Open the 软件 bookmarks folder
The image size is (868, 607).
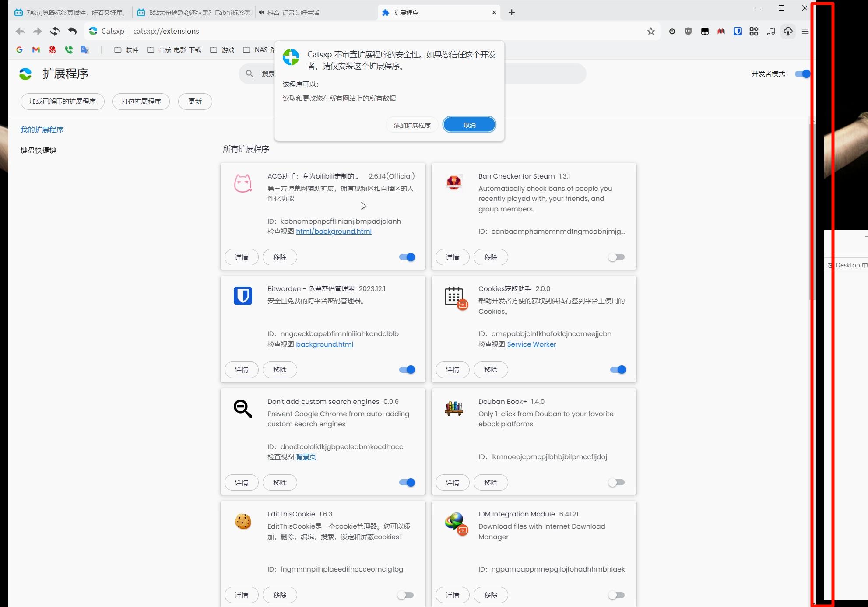[126, 50]
